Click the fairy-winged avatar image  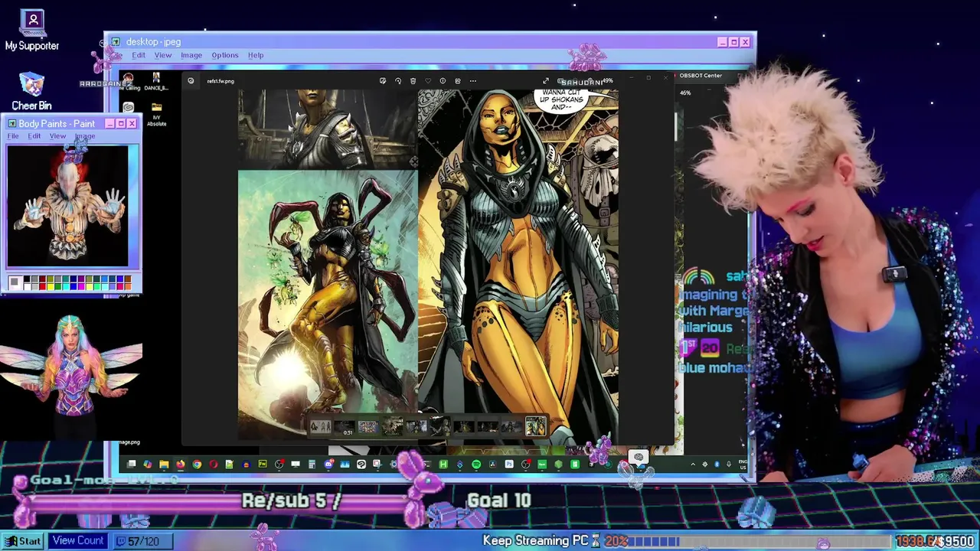pyautogui.click(x=70, y=375)
